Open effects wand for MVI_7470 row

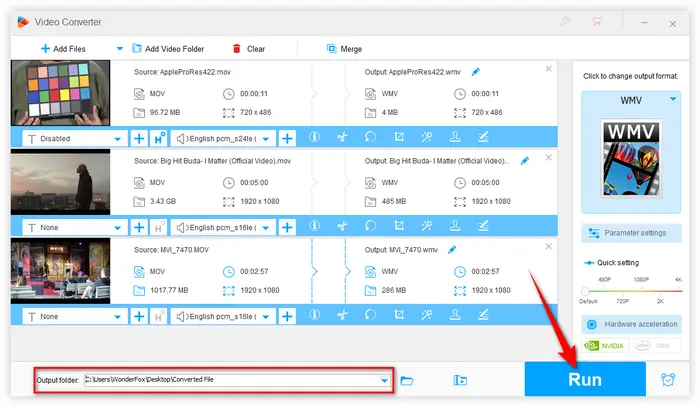427,315
